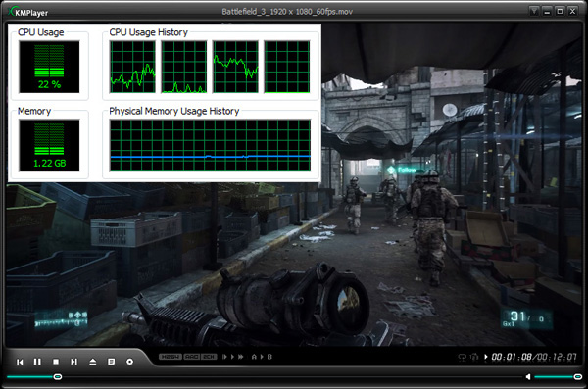Image resolution: width=588 pixels, height=389 pixels.
Task: Click the step-frame playback speed arrows
Action: pyautogui.click(x=233, y=357)
